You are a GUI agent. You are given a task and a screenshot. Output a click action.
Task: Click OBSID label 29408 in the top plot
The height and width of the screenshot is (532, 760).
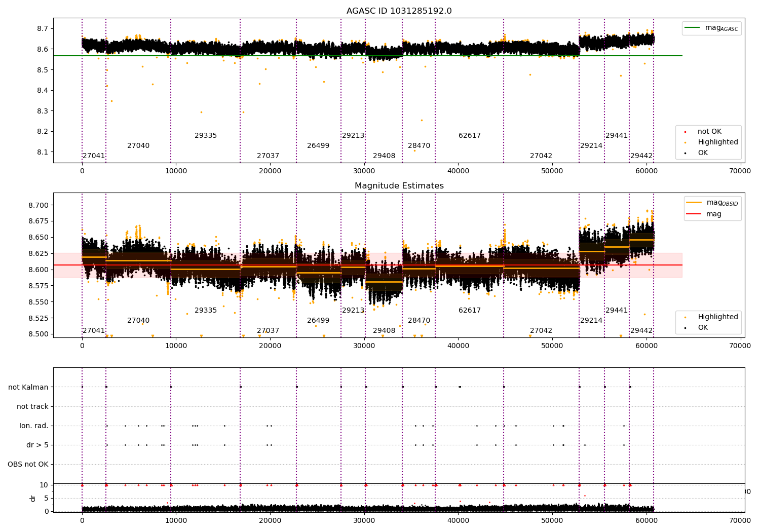384,156
